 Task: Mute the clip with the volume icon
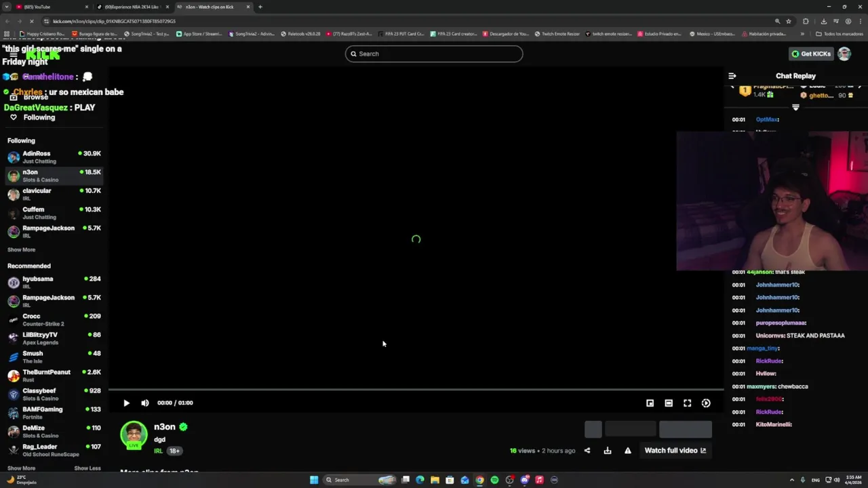pyautogui.click(x=144, y=403)
